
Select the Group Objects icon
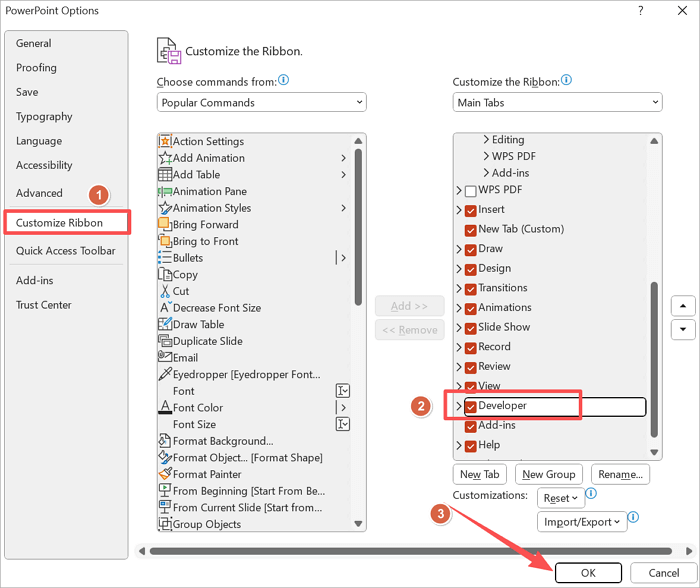pyautogui.click(x=165, y=524)
